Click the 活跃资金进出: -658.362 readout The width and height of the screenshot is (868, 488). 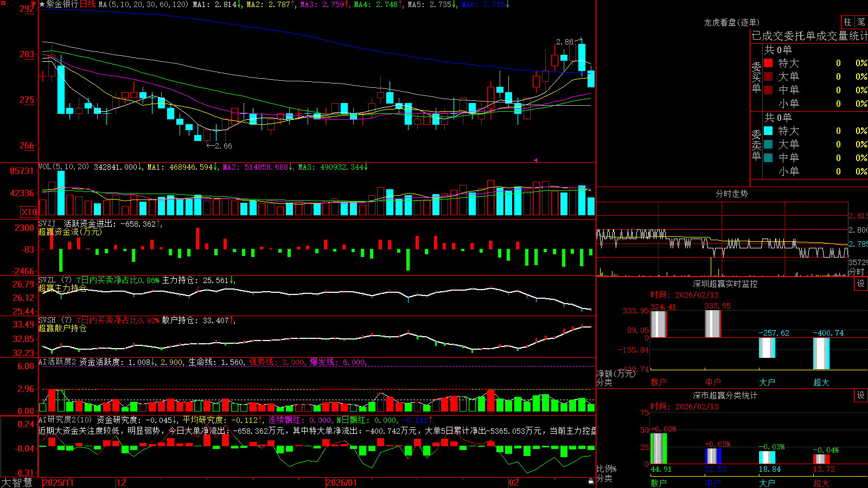[110, 223]
